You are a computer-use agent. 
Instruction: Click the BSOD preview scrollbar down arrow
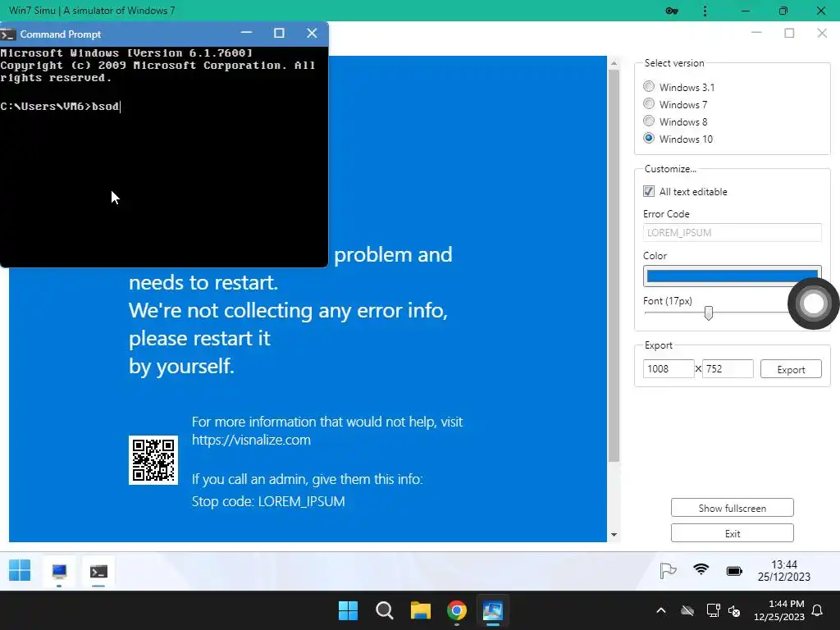[614, 535]
